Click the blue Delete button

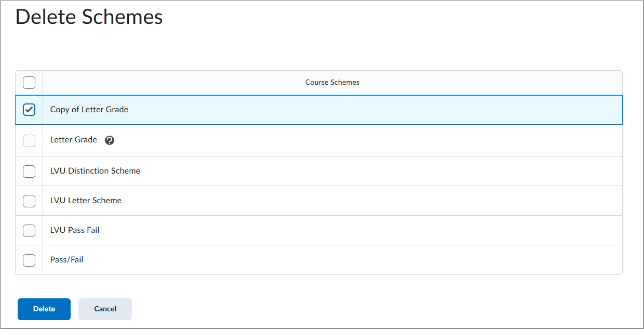(x=44, y=309)
